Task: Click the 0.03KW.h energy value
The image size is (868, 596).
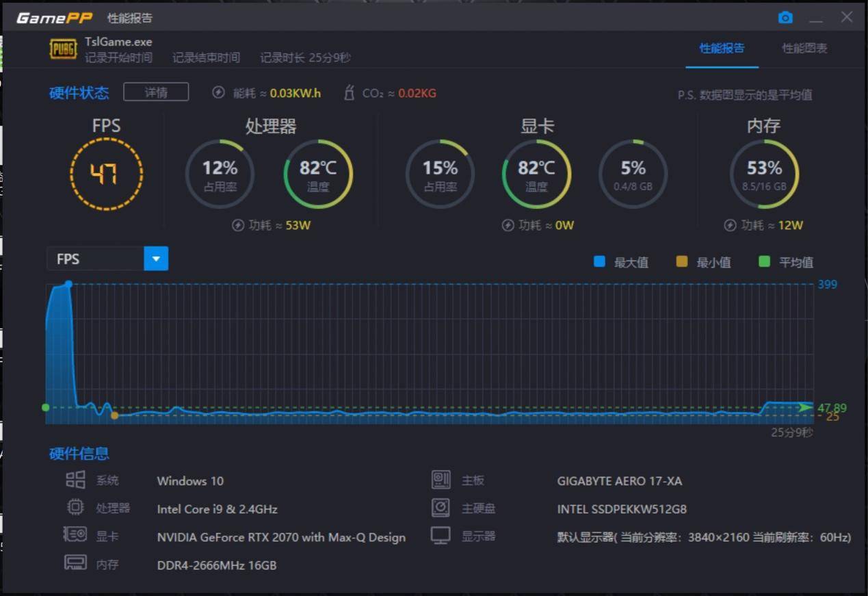Action: (x=295, y=93)
